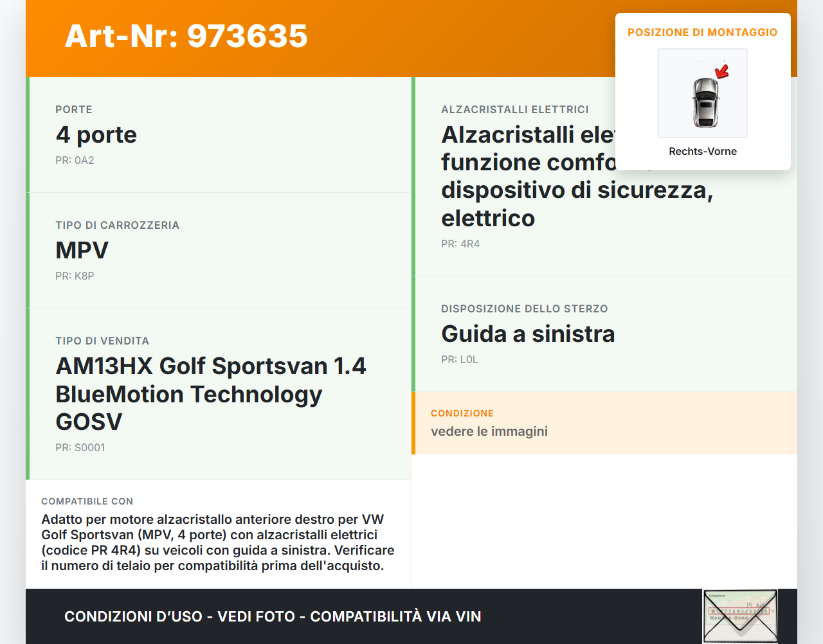This screenshot has height=644, width=823.
Task: Select the large 'Guida a sinistra' value
Action: (x=528, y=334)
